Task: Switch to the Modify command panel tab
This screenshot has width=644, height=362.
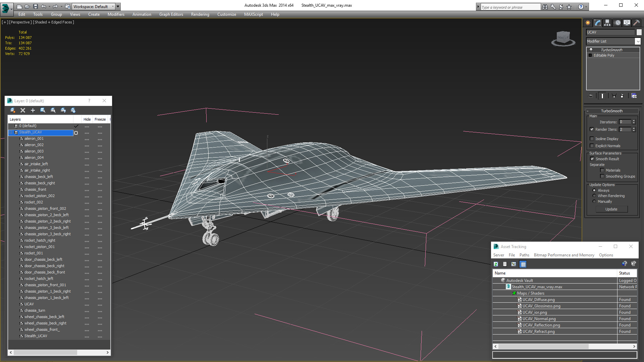Action: 598,23
